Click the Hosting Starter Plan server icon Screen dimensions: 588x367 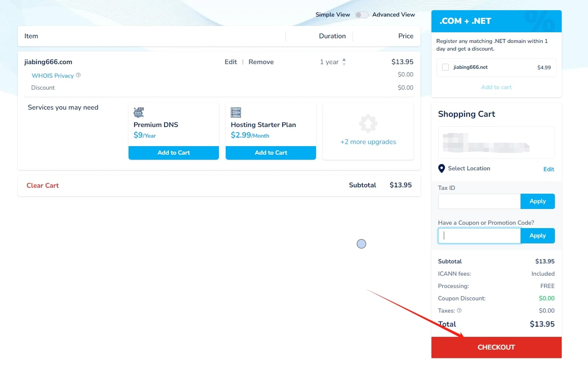[x=236, y=113]
